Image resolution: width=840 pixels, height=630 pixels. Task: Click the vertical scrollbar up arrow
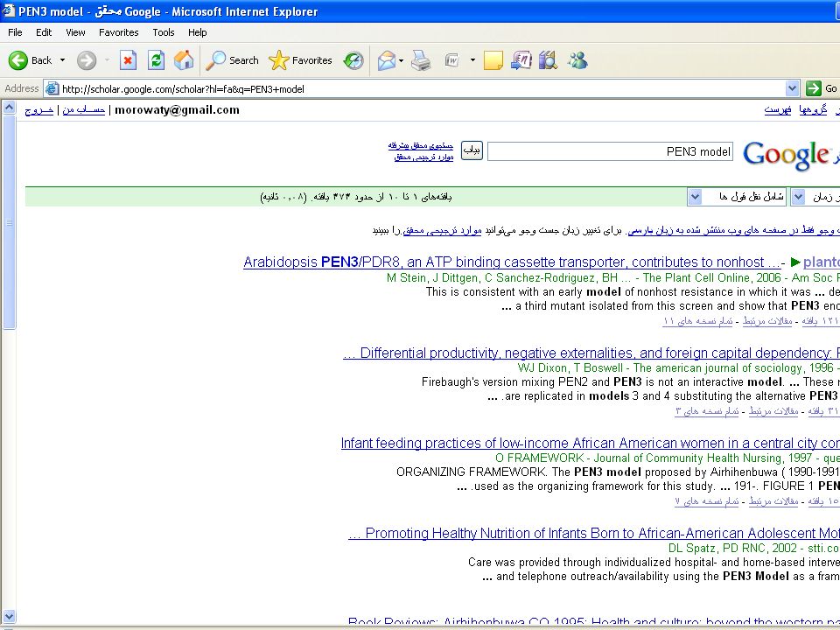(9, 108)
